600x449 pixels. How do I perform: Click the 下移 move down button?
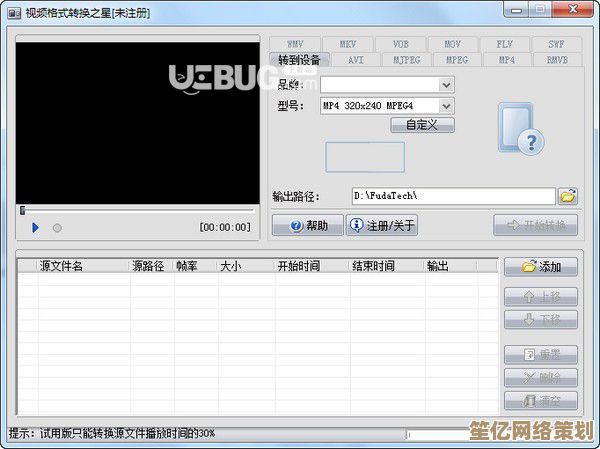coord(541,320)
